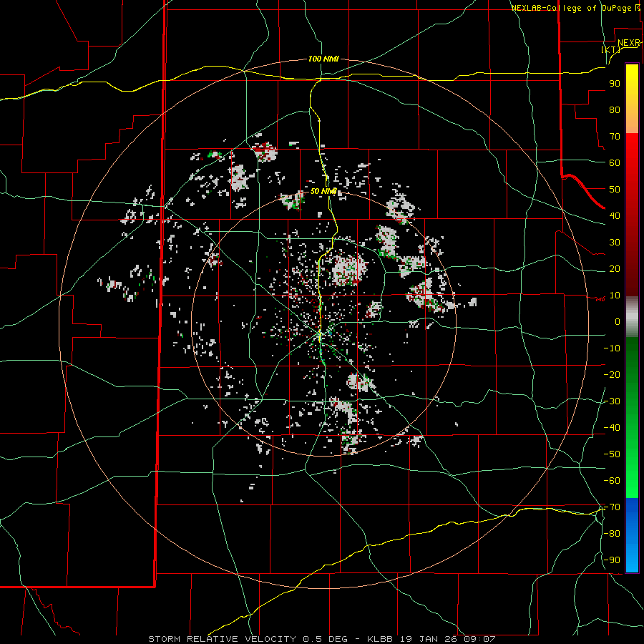Click the [KT] units label
Viewport: 644px width, 644px height.
point(611,49)
